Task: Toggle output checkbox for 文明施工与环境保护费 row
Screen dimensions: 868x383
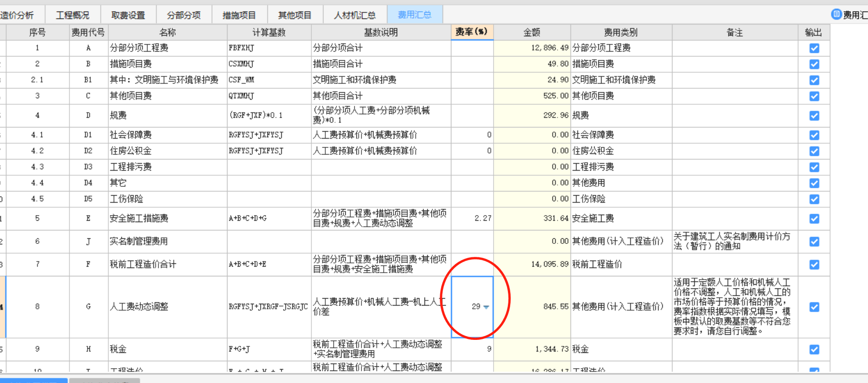Action: point(814,80)
